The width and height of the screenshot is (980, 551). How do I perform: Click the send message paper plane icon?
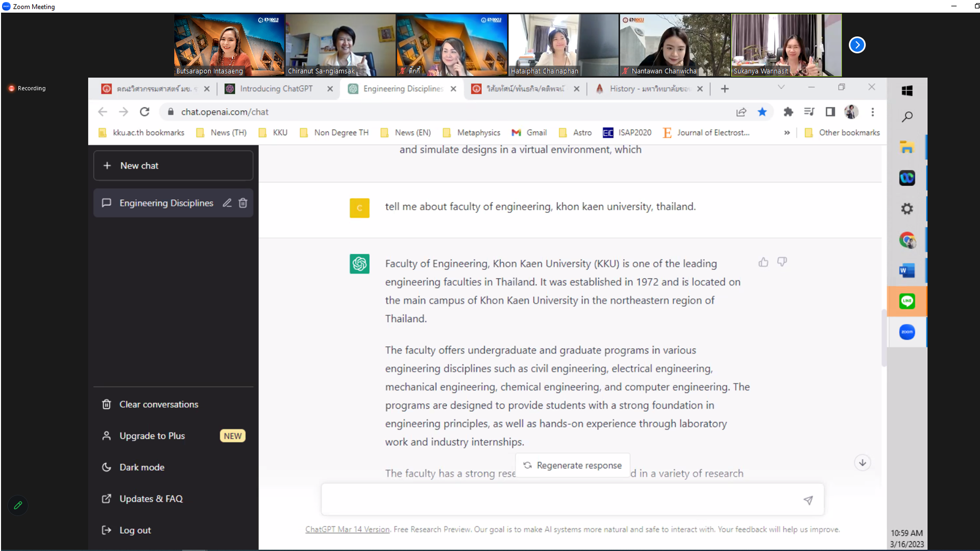point(808,500)
